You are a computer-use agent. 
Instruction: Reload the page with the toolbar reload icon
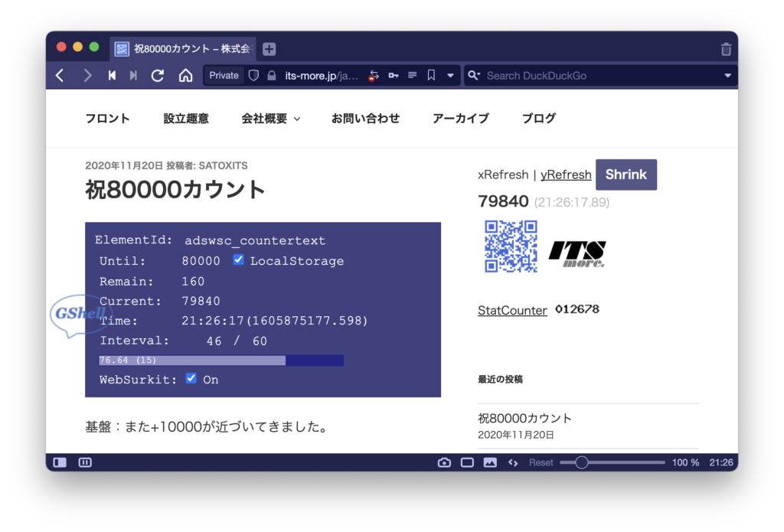coord(158,75)
